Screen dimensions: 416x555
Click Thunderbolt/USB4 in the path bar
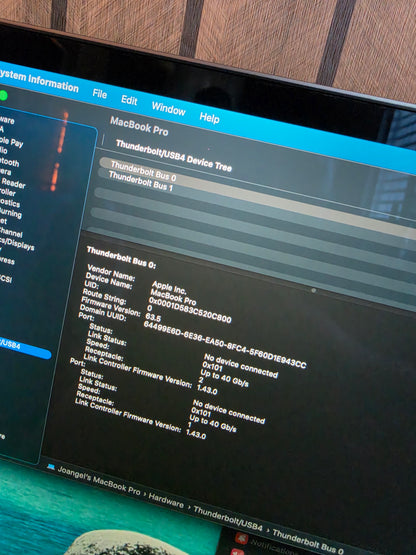[228, 519]
